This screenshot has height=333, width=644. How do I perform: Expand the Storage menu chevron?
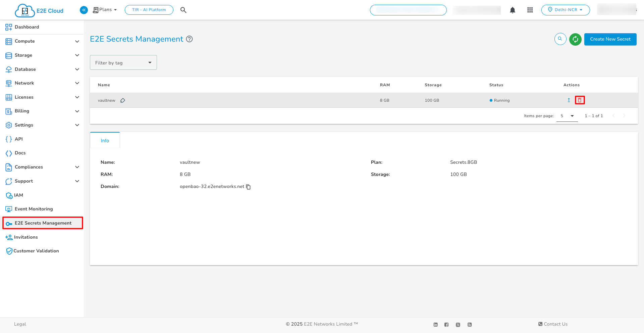click(x=77, y=55)
